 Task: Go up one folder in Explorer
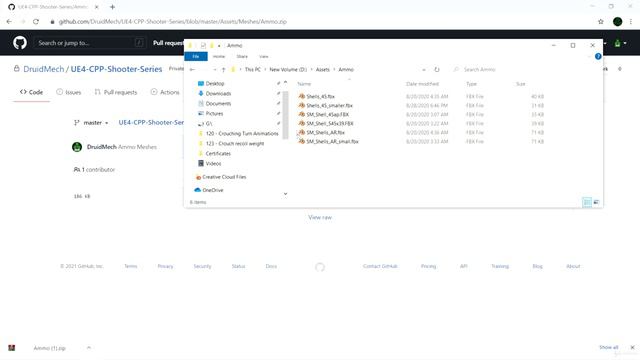pos(223,70)
